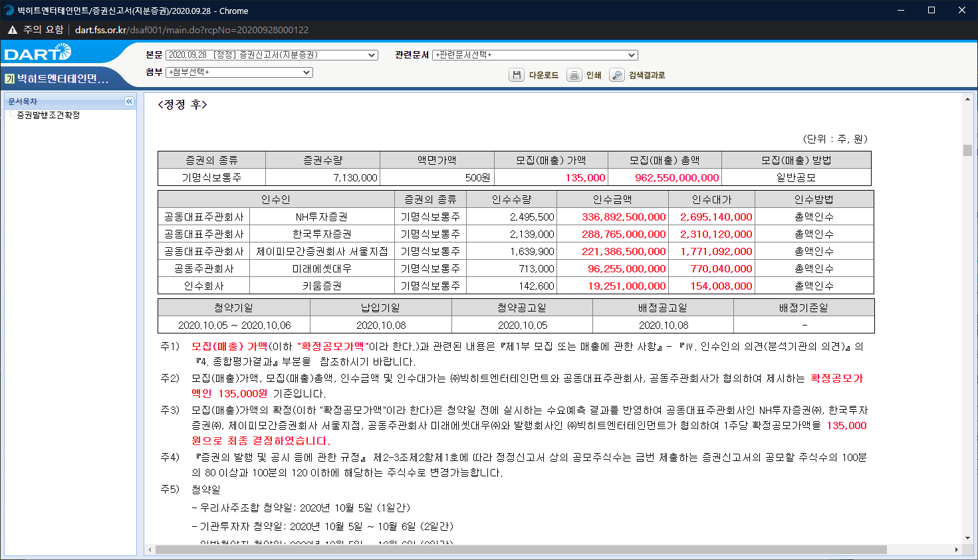Click the NH투자증권 underwriter cell
The image size is (978, 560).
(x=322, y=217)
